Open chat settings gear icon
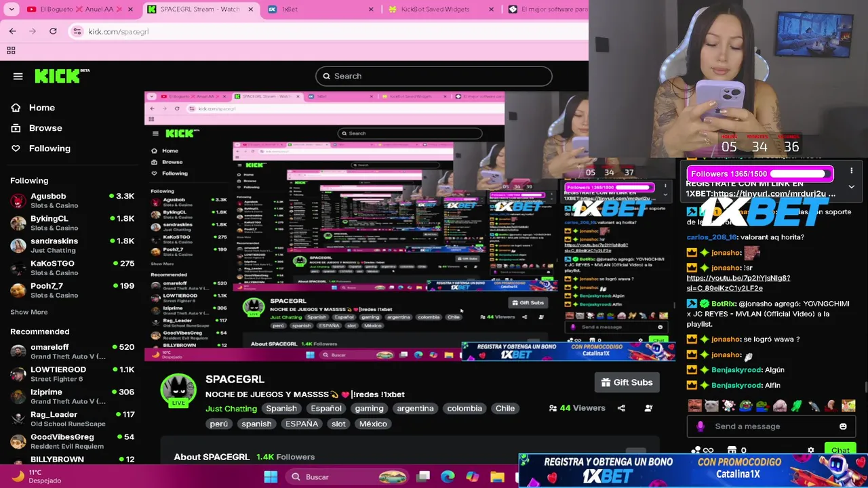Viewport: 868px width, 488px height. pyautogui.click(x=811, y=450)
